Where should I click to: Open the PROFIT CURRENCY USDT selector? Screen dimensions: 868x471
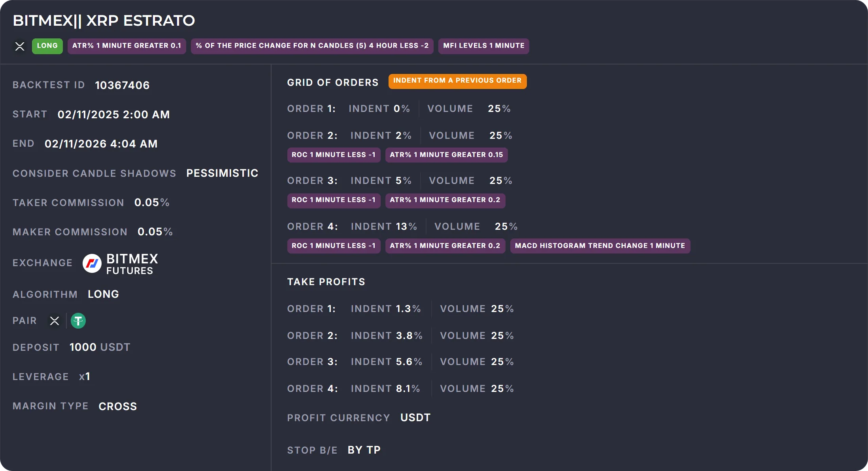[415, 417]
